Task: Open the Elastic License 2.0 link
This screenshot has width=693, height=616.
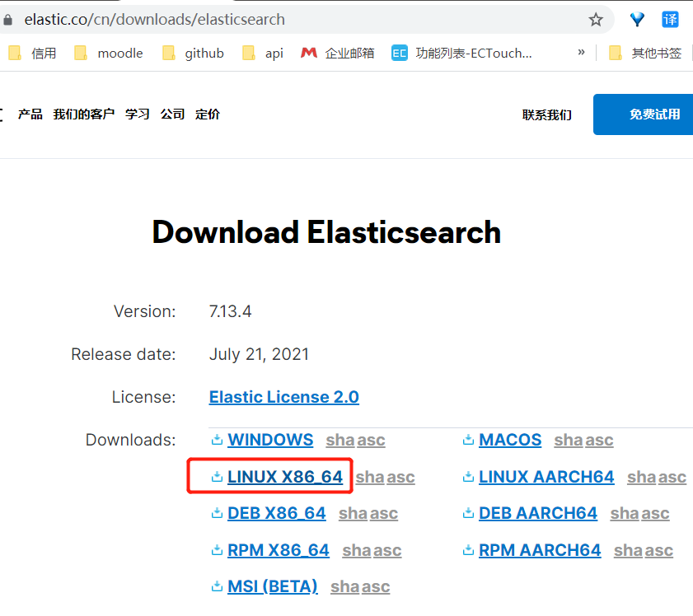Action: click(x=283, y=397)
